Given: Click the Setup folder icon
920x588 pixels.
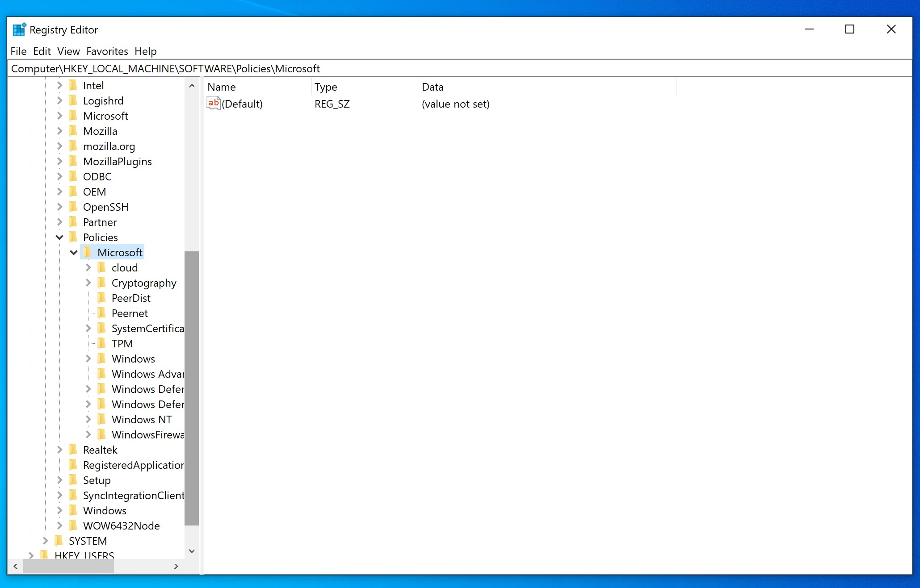Looking at the screenshot, I should 73,480.
